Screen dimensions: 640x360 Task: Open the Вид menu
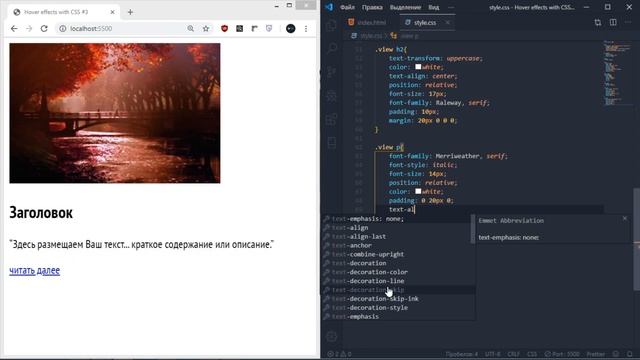pos(433,7)
